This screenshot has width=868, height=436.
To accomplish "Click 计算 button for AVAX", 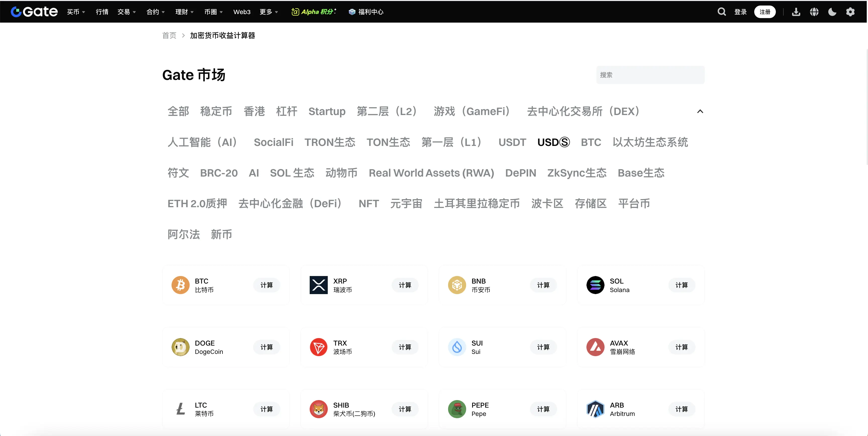I will pyautogui.click(x=681, y=347).
